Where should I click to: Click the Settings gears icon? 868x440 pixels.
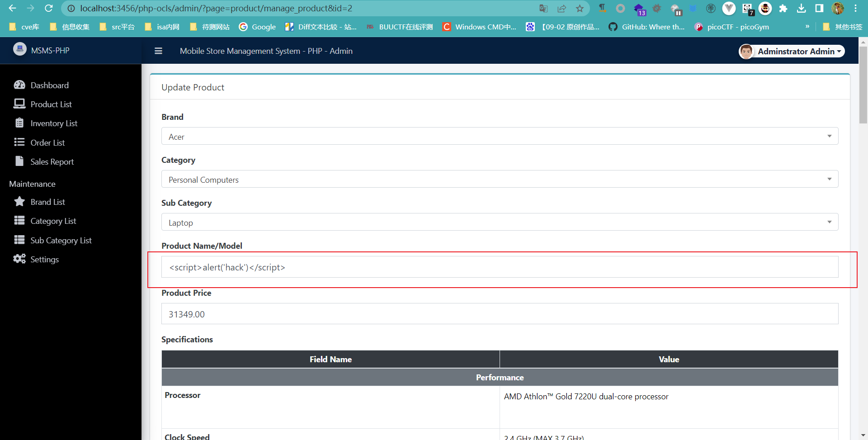pos(19,259)
